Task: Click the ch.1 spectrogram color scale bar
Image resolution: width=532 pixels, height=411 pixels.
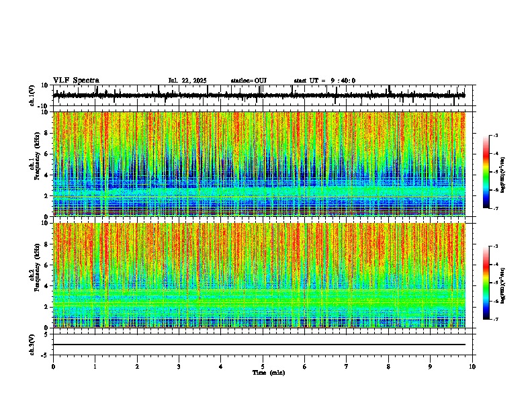Action: point(486,172)
